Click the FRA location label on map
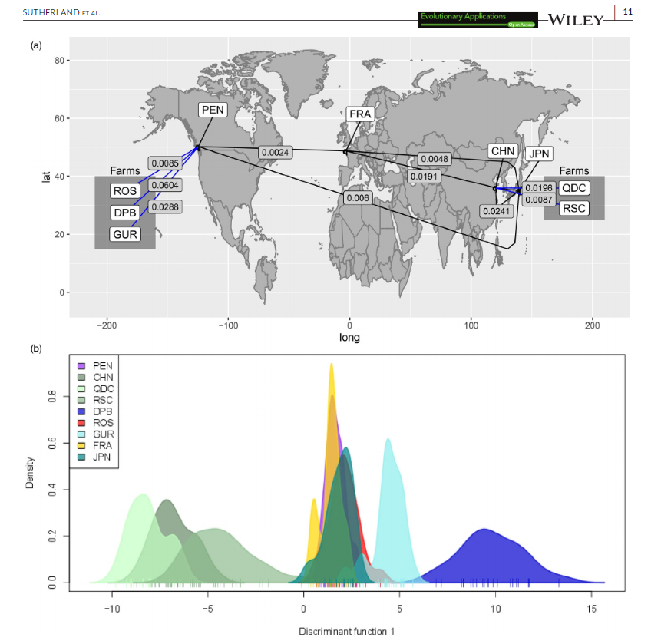The width and height of the screenshot is (661, 644). [360, 114]
